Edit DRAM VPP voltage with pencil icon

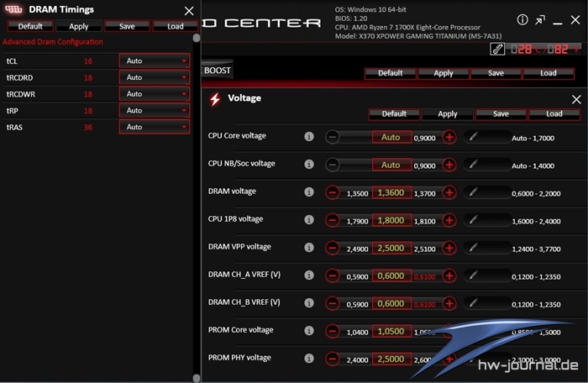point(473,248)
